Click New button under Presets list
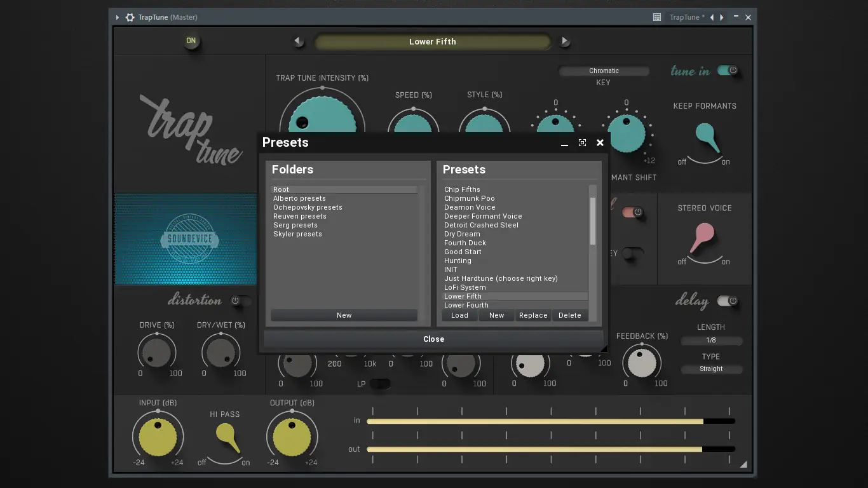This screenshot has width=868, height=488. (x=496, y=315)
